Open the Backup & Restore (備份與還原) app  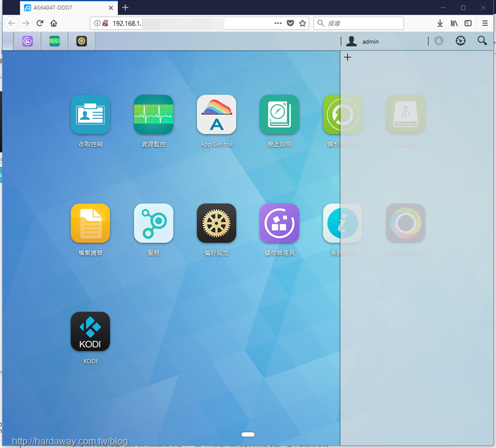pos(343,114)
